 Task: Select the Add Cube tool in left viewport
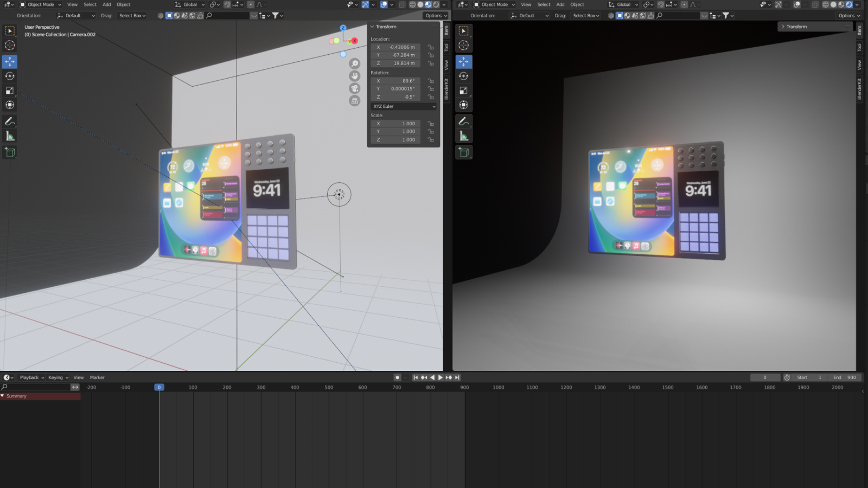tap(10, 152)
